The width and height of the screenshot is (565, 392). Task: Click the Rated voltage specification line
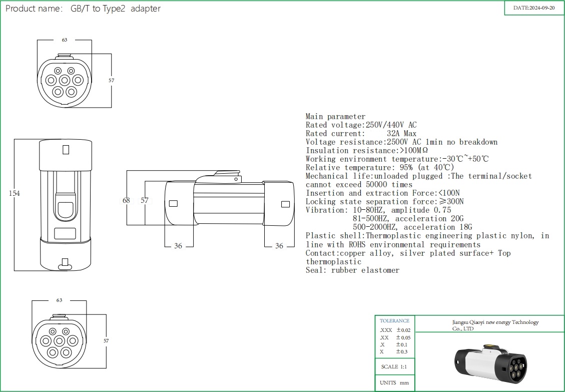[361, 125]
